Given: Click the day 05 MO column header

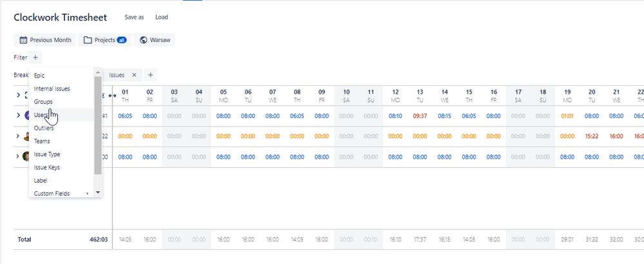Looking at the screenshot, I should click(223, 96).
